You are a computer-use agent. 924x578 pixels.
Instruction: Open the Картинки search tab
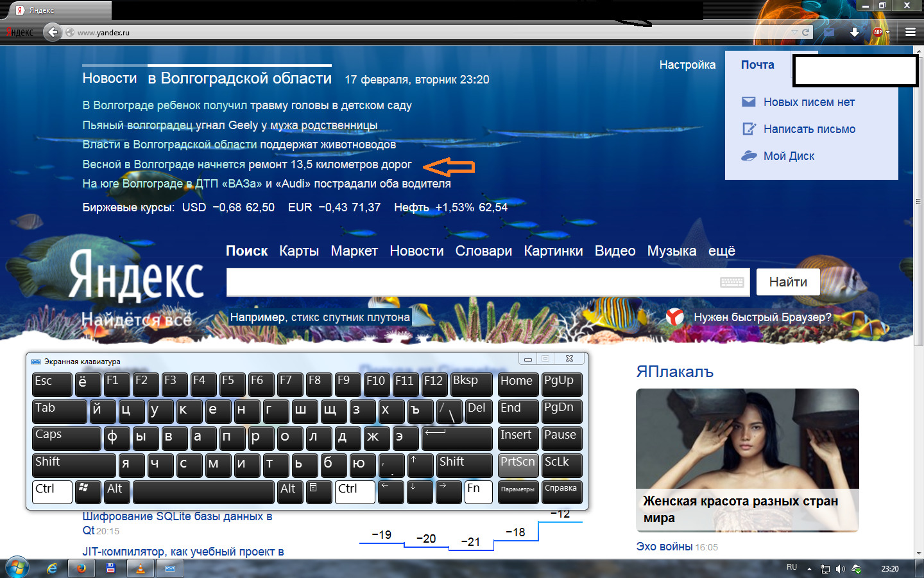coord(553,251)
